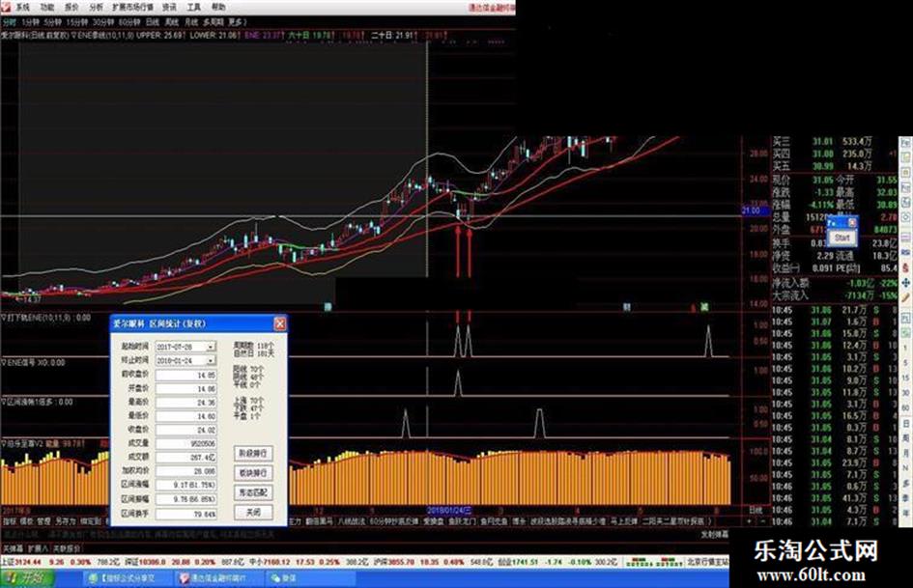Click the 开盘价 value field
This screenshot has width=913, height=588.
pos(185,388)
